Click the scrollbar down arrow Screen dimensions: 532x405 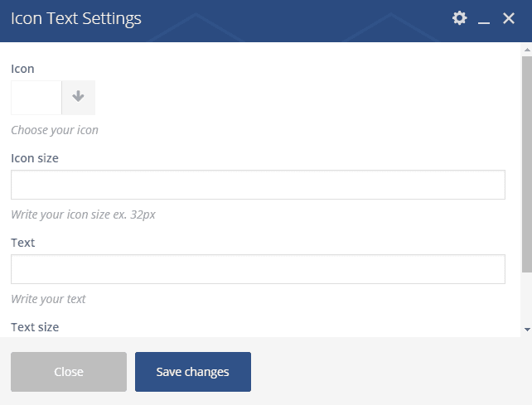tap(527, 330)
